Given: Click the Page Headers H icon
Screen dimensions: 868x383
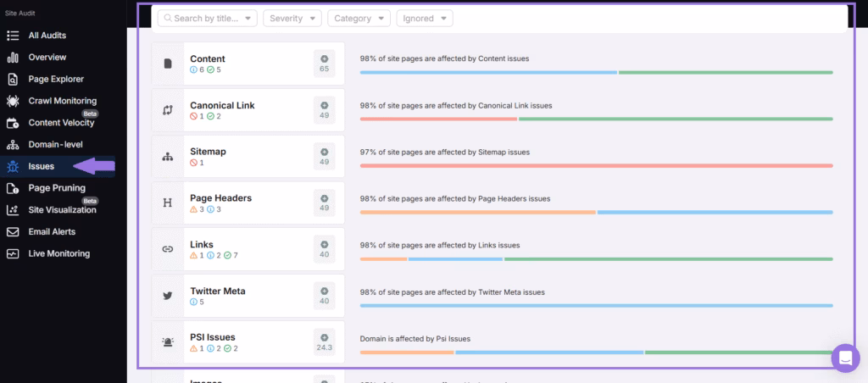Looking at the screenshot, I should pyautogui.click(x=168, y=203).
